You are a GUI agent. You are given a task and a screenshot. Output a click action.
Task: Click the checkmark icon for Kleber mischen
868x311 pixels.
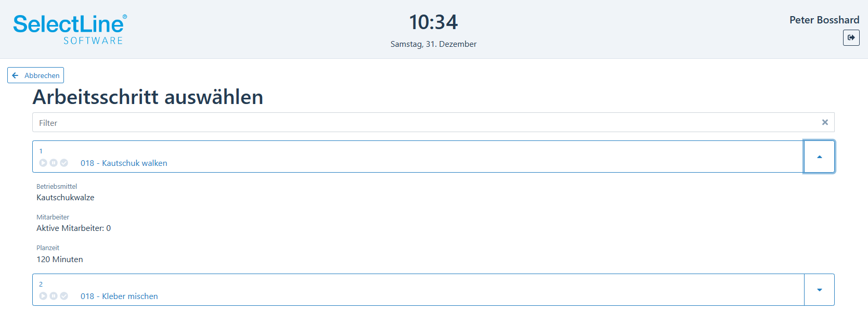coord(64,296)
